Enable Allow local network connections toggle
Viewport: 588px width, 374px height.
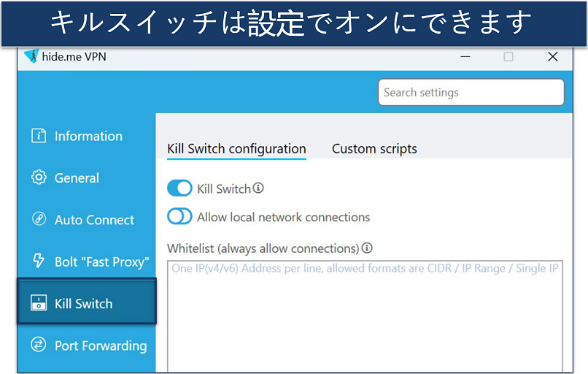[179, 217]
